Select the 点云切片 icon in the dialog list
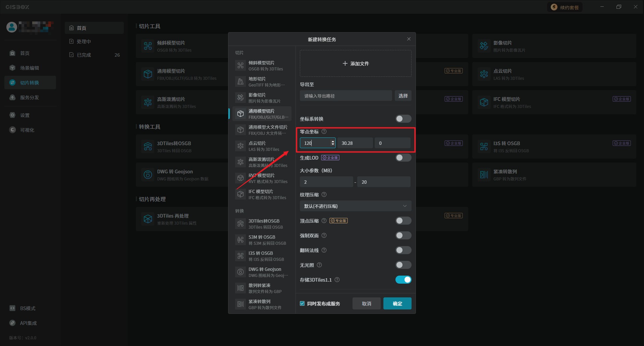644x346 pixels. tap(240, 146)
